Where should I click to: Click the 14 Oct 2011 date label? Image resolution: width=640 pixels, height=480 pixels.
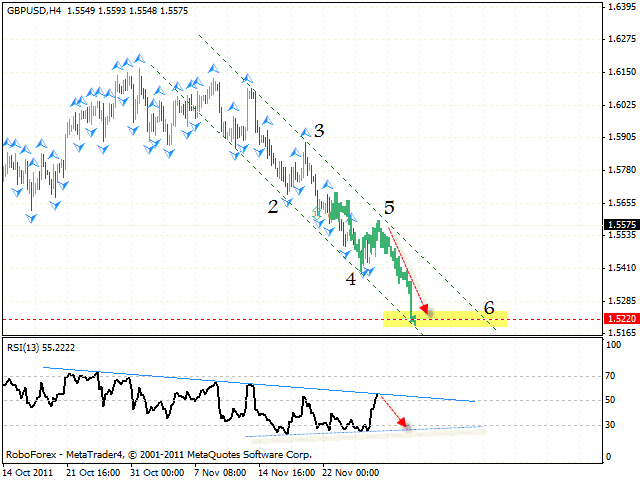click(x=27, y=471)
